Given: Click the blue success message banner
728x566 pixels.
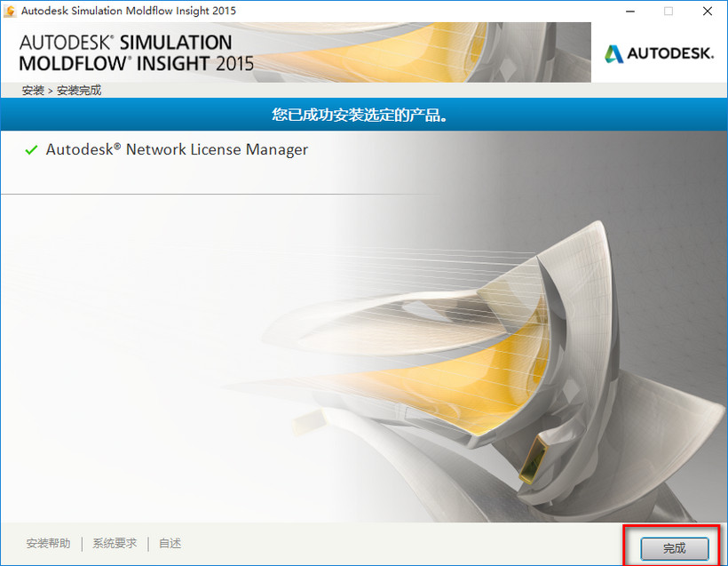Looking at the screenshot, I should coord(364,114).
